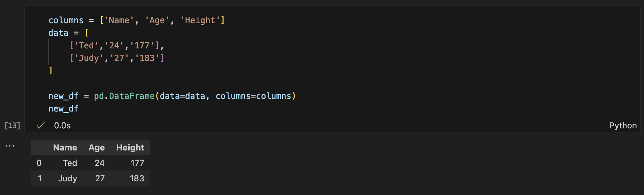
Task: Click the 'Judy' string in the data list
Action: point(89,58)
